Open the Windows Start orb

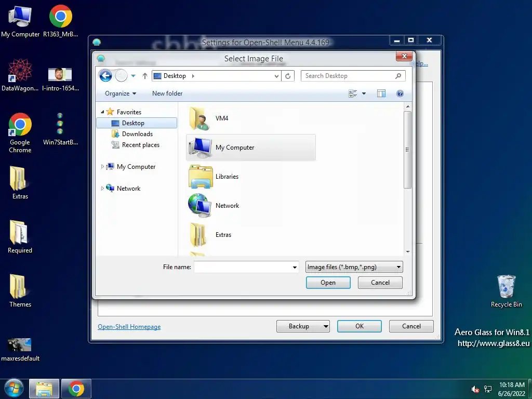(x=14, y=389)
